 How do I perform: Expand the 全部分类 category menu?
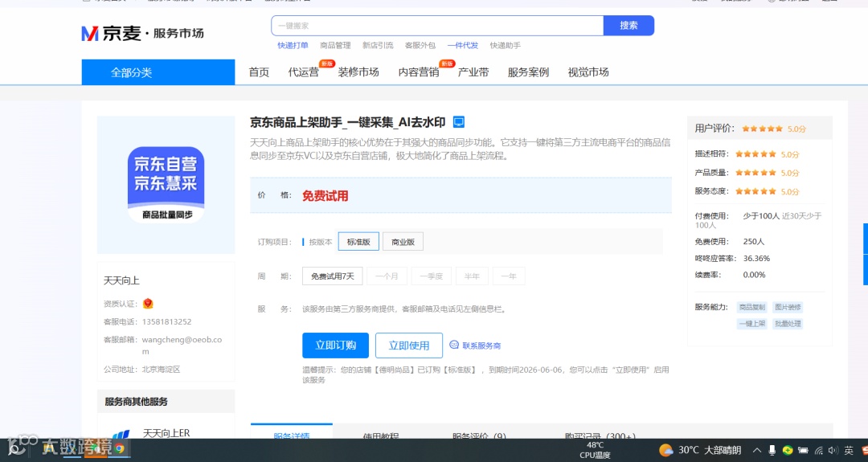[158, 72]
